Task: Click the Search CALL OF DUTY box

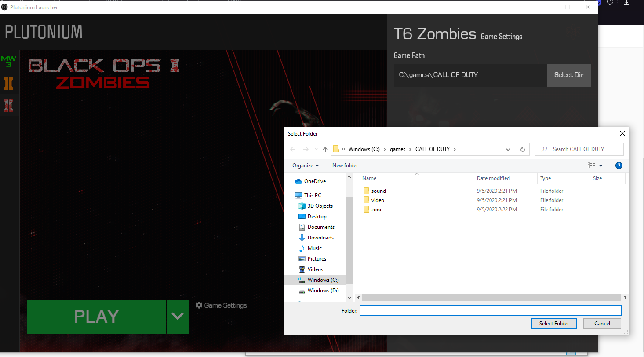Action: [579, 149]
